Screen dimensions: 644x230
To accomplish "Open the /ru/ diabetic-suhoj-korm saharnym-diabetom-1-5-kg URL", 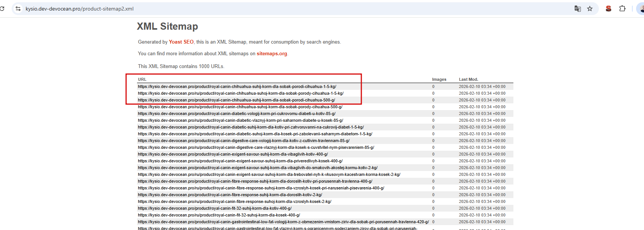I will point(255,134).
